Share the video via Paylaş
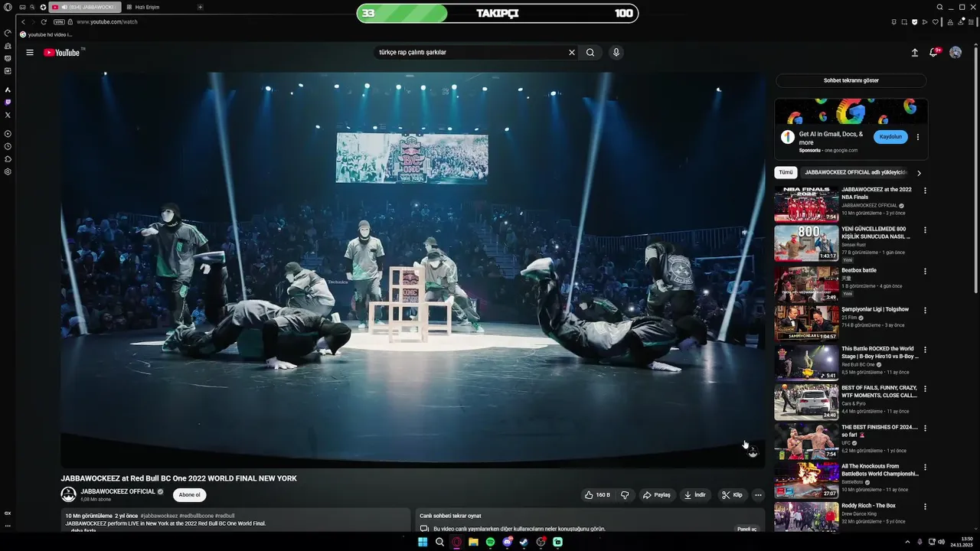Screen dimensions: 980x551 [x=656, y=495]
